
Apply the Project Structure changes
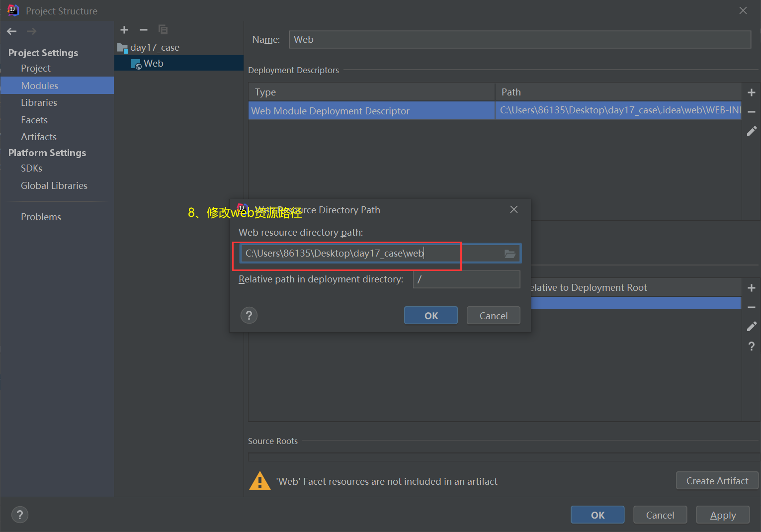[723, 515]
